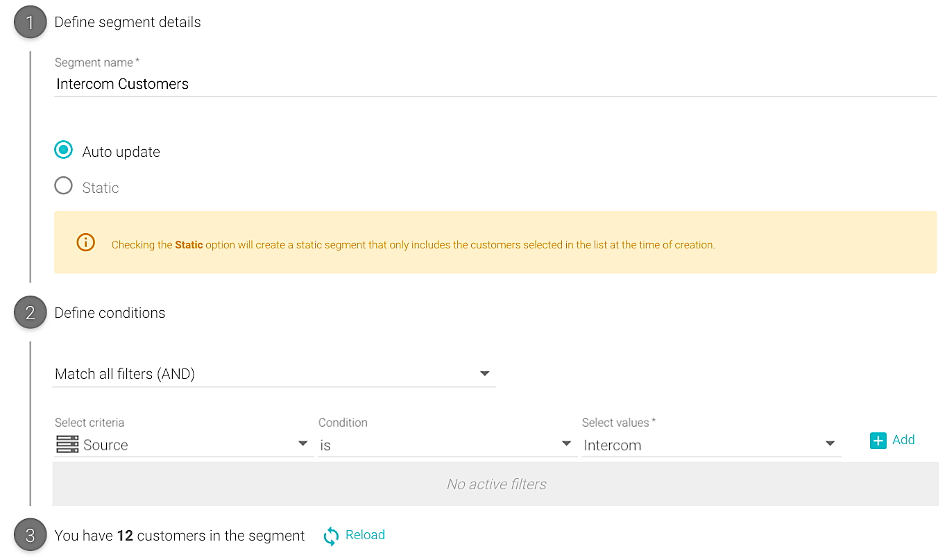Click the Reload circular arrows icon
This screenshot has width=945, height=560.
pyautogui.click(x=331, y=536)
